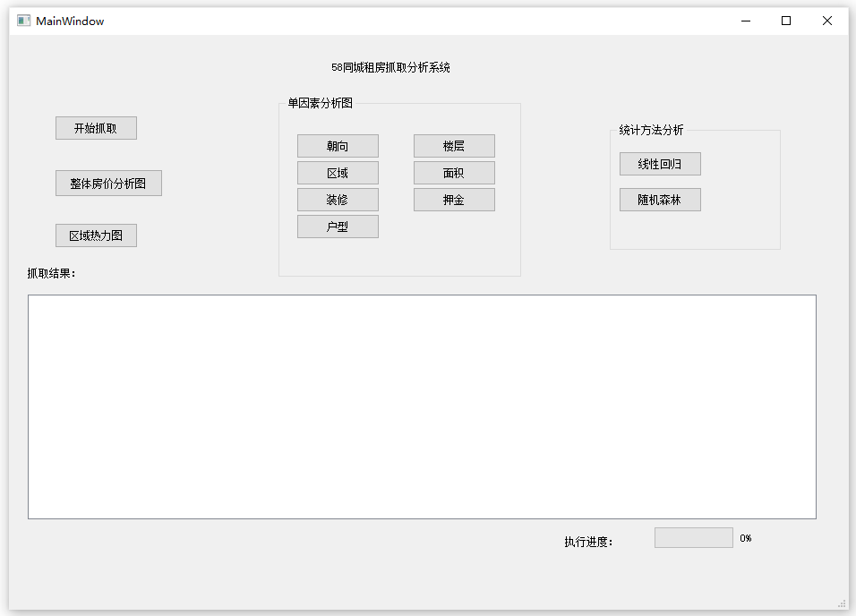Viewport: 856px width, 616px height.
Task: Click the 执行进度 label
Action: tap(588, 542)
